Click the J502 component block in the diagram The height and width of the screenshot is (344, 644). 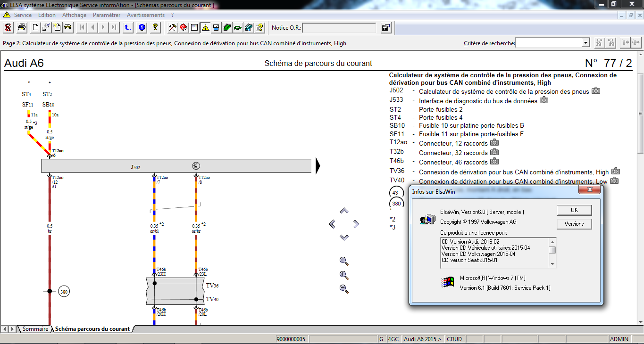(176, 166)
